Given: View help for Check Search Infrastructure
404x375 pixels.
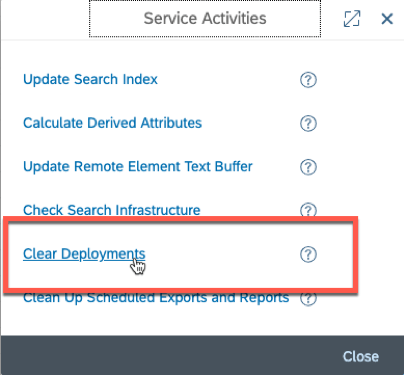Looking at the screenshot, I should [x=308, y=210].
